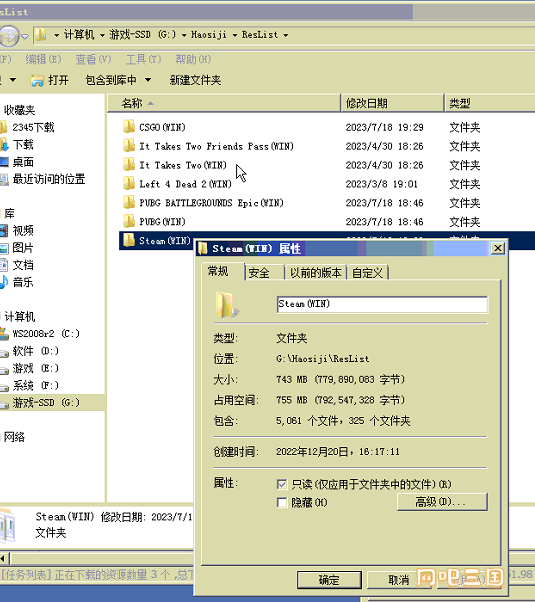Click the date 2023/3/8 19:01 cell

[381, 184]
